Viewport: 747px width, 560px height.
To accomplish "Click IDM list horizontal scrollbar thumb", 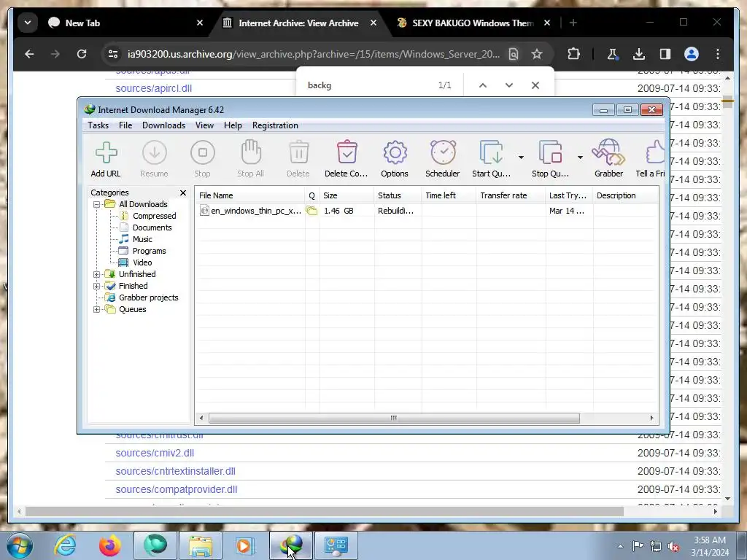I will [x=394, y=418].
